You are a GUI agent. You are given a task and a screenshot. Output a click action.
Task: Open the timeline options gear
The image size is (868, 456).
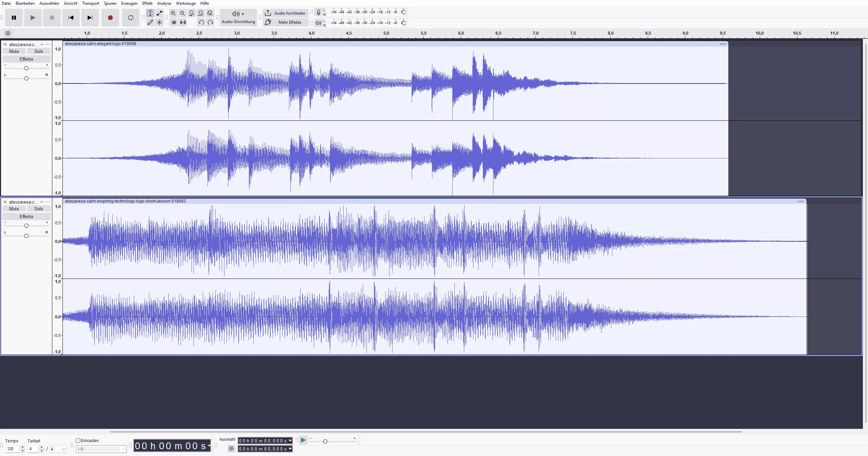click(8, 33)
